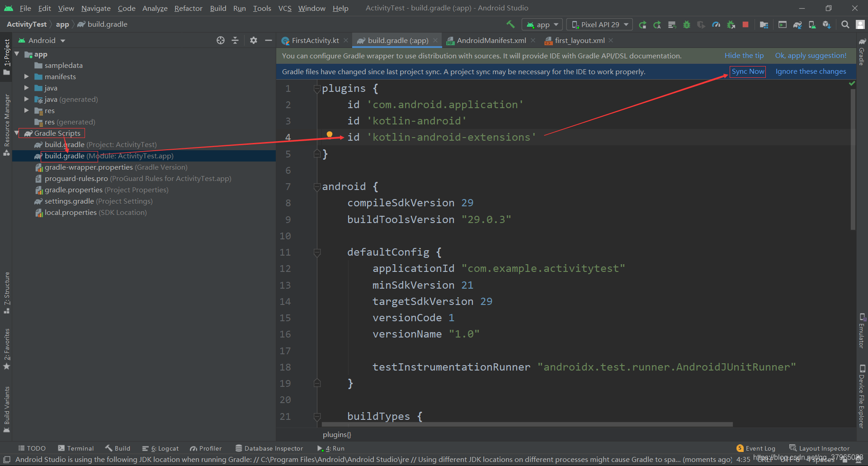
Task: Click Hide the tip
Action: (744, 55)
